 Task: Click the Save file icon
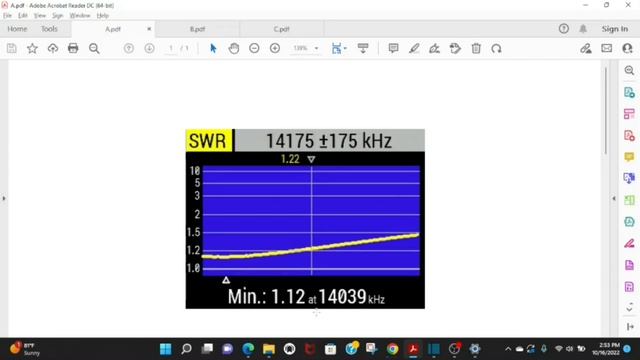click(12, 48)
